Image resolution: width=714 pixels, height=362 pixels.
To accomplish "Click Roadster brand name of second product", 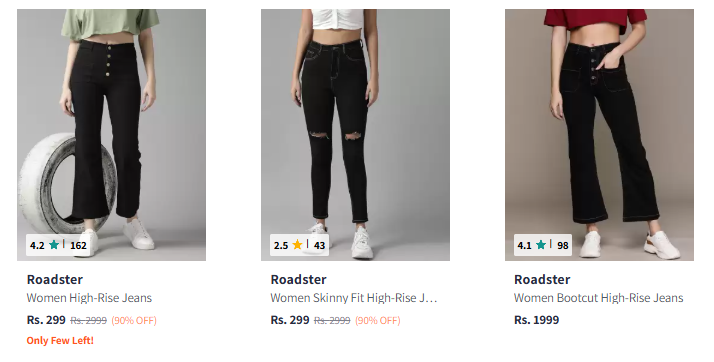I will pyautogui.click(x=299, y=279).
